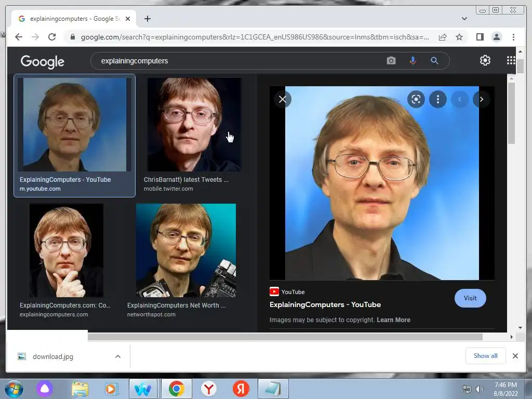Open the ExplainingComputers - YouTube preview title link
532x399 pixels.
[325, 304]
